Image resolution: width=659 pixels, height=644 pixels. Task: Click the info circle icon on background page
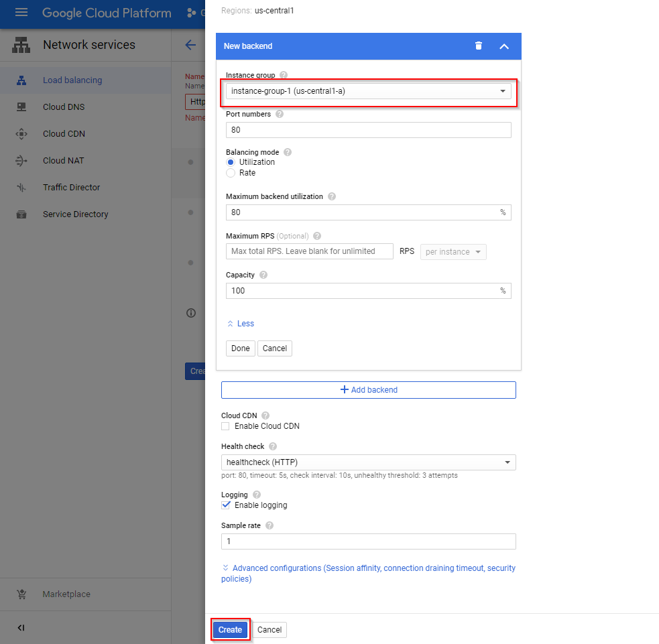click(x=191, y=314)
